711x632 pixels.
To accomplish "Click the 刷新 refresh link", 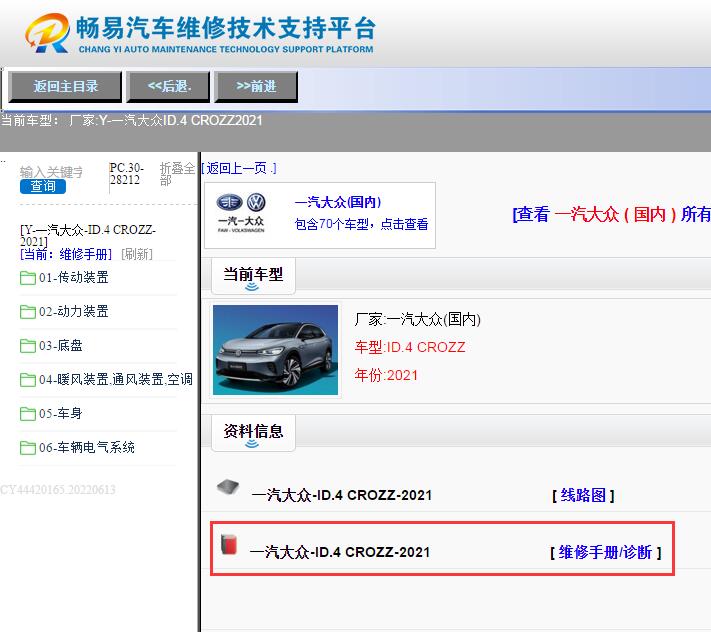I will click(137, 254).
